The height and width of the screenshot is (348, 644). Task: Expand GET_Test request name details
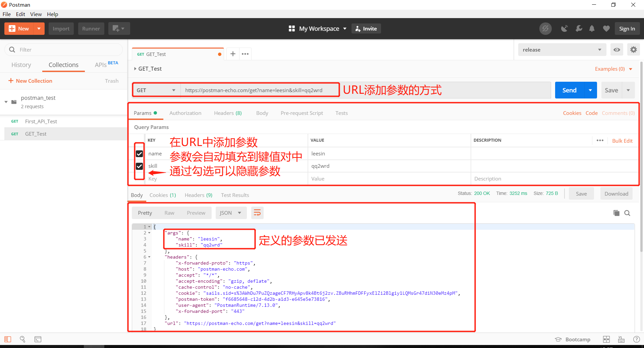coord(135,69)
